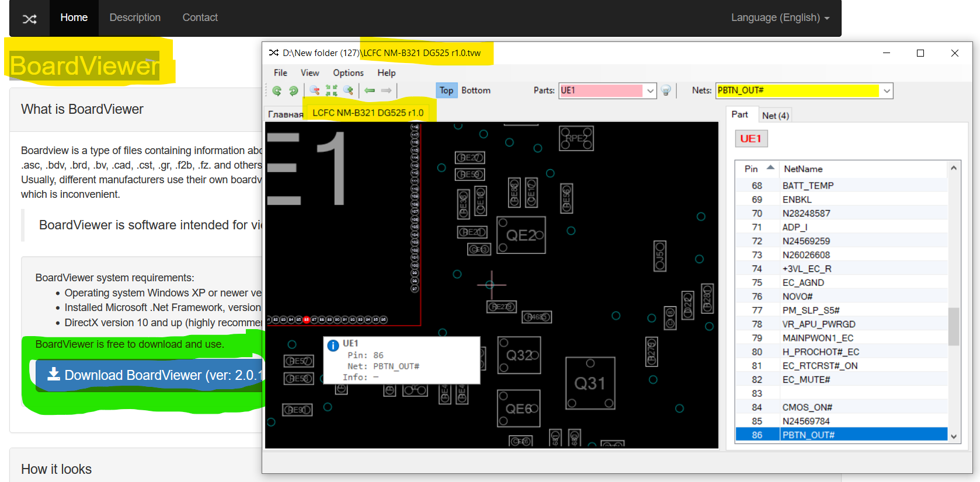This screenshot has height=482, width=980.
Task: Switch to the Главная tab
Action: 286,114
